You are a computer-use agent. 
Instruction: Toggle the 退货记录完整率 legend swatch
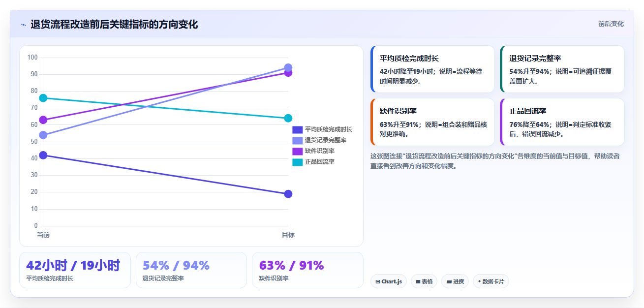(297, 140)
